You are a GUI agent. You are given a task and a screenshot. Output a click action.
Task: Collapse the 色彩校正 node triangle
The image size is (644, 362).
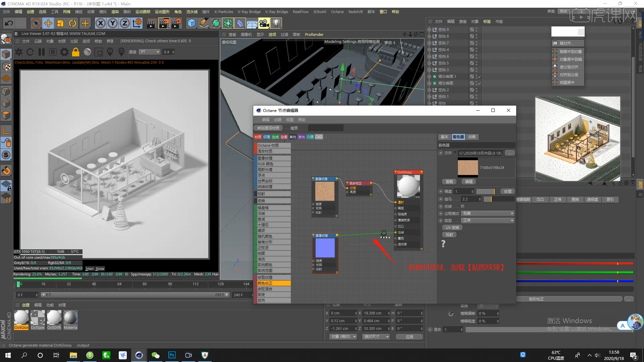point(347,183)
